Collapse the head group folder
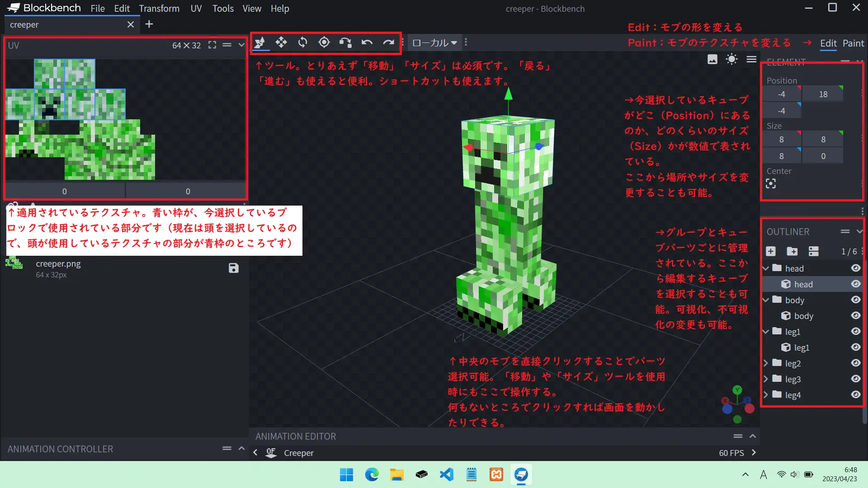This screenshot has width=868, height=488. tap(766, 268)
